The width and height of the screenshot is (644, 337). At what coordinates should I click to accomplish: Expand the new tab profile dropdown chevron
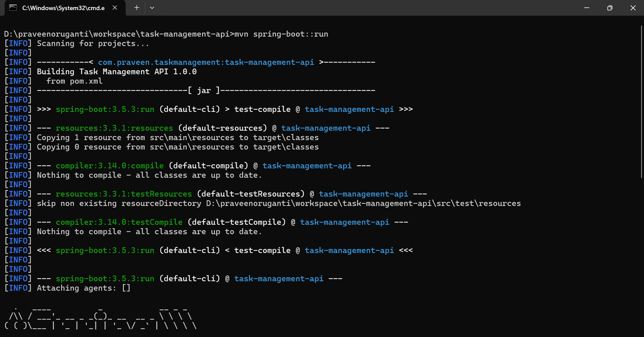coord(152,8)
